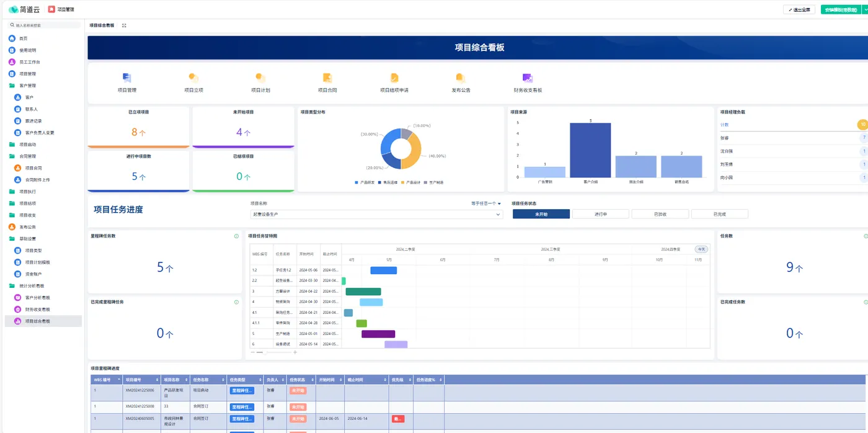The image size is (868, 433).
Task: Click the 财务收支看板 shortcut icon
Action: pyautogui.click(x=528, y=78)
